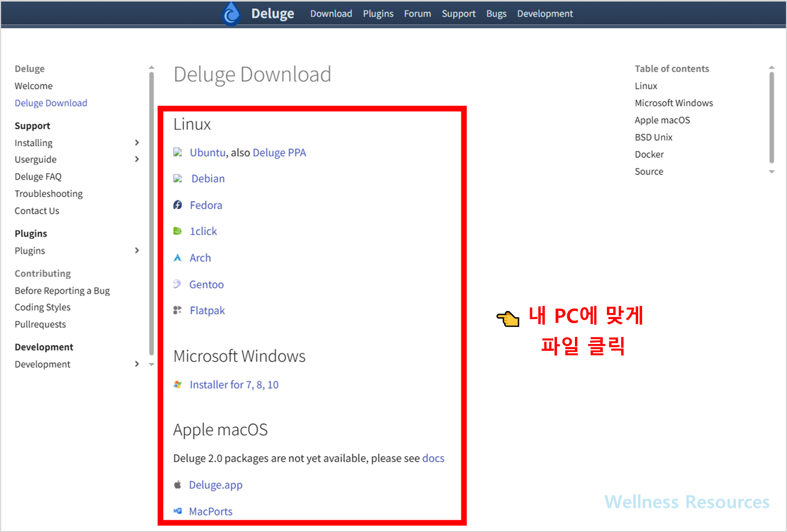Download Installer for 7, 8, 10
787x532 pixels.
click(234, 385)
